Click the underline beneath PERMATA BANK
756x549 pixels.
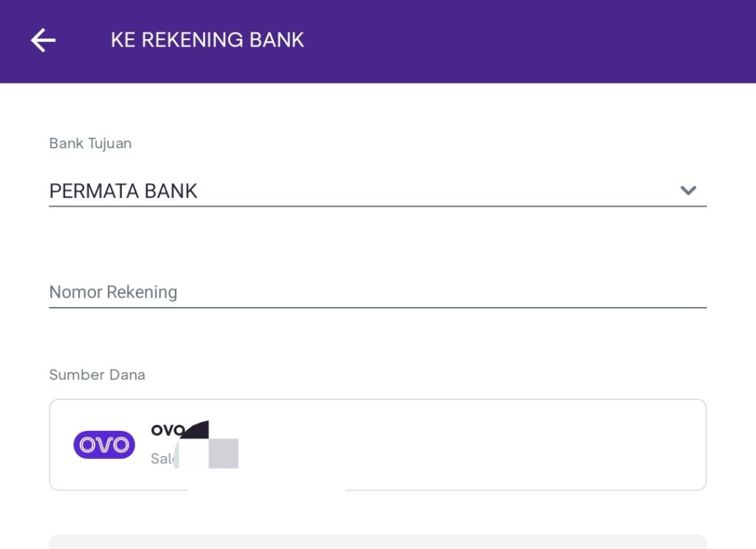[377, 207]
